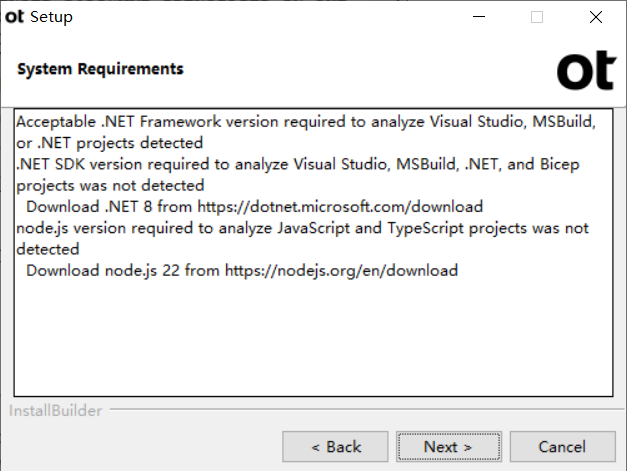Click the or .NET projects detected line

coord(110,143)
